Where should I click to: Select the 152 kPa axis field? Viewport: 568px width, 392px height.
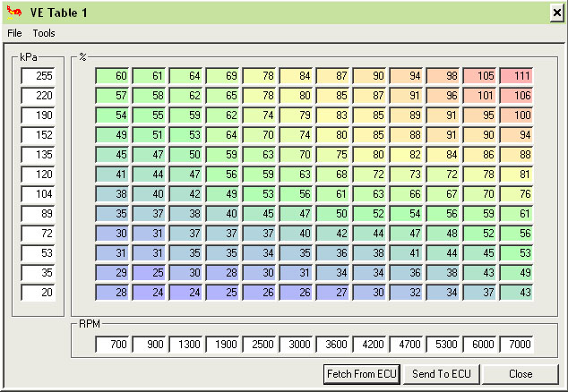pos(38,135)
